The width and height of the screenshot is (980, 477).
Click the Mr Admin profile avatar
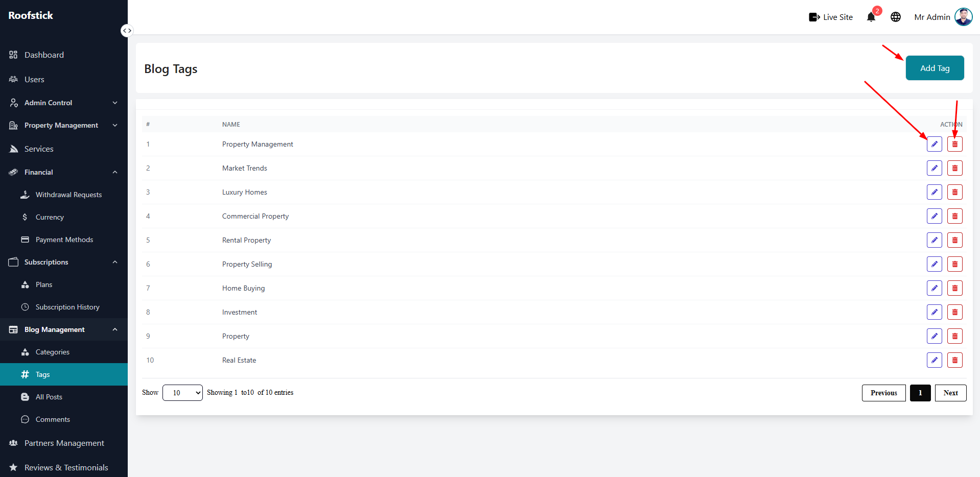963,17
